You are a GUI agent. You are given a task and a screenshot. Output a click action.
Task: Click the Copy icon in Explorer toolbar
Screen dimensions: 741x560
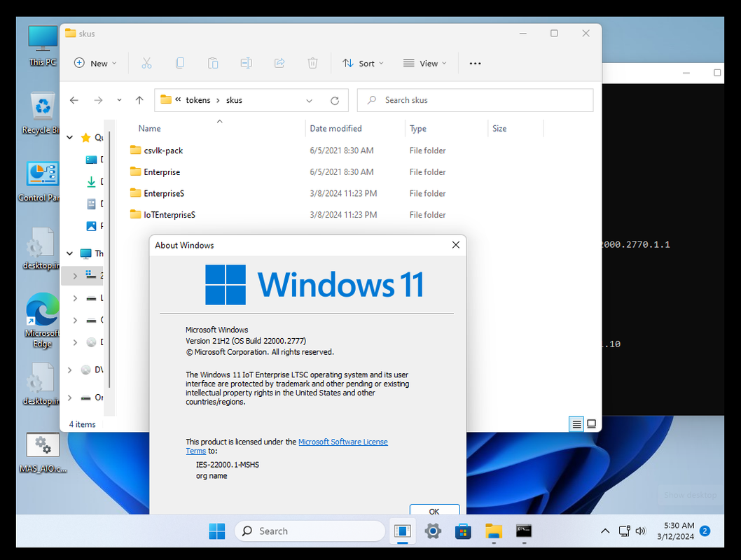pyautogui.click(x=180, y=63)
